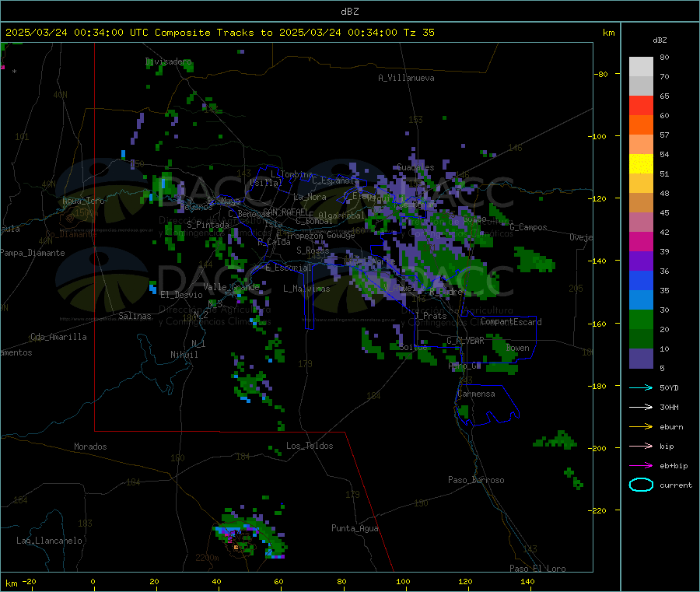Click the -80 km y-axis tick label
This screenshot has height=592, width=700.
point(601,74)
